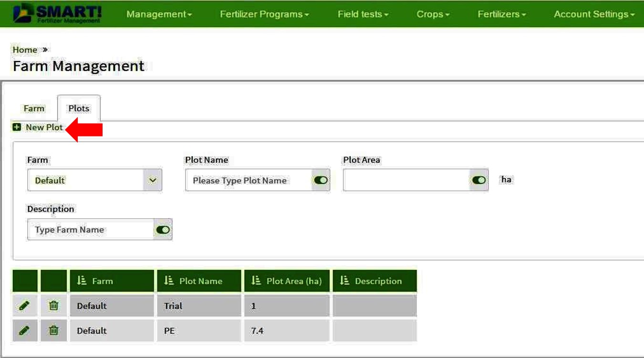The width and height of the screenshot is (644, 358).
Task: Click into the Plot Name input field
Action: tap(249, 180)
